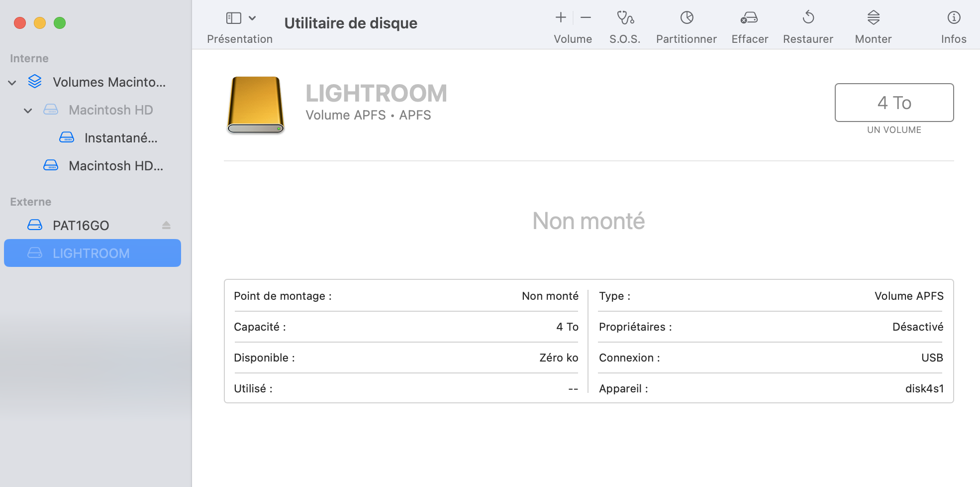
Task: Click the '4 To' Capacité value
Action: point(567,327)
